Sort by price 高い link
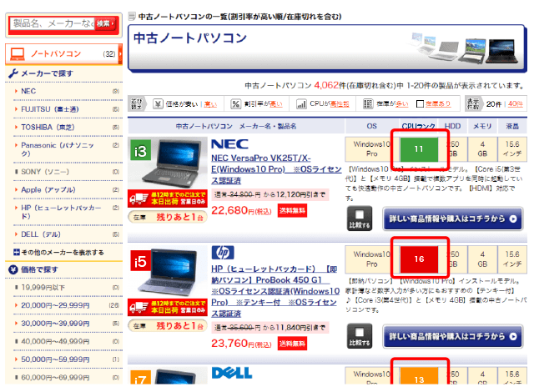 click(x=210, y=104)
